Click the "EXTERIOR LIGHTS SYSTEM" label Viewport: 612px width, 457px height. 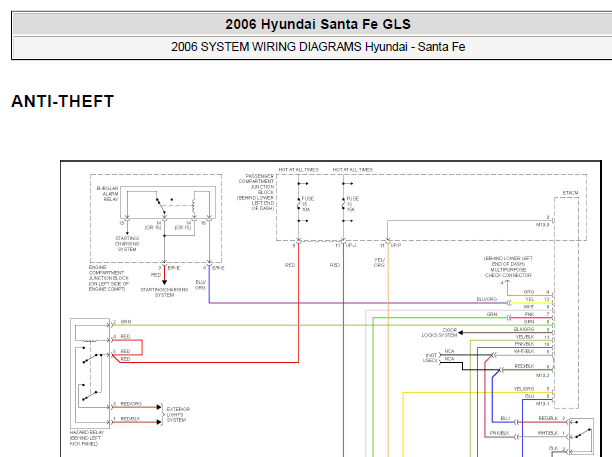tap(178, 414)
